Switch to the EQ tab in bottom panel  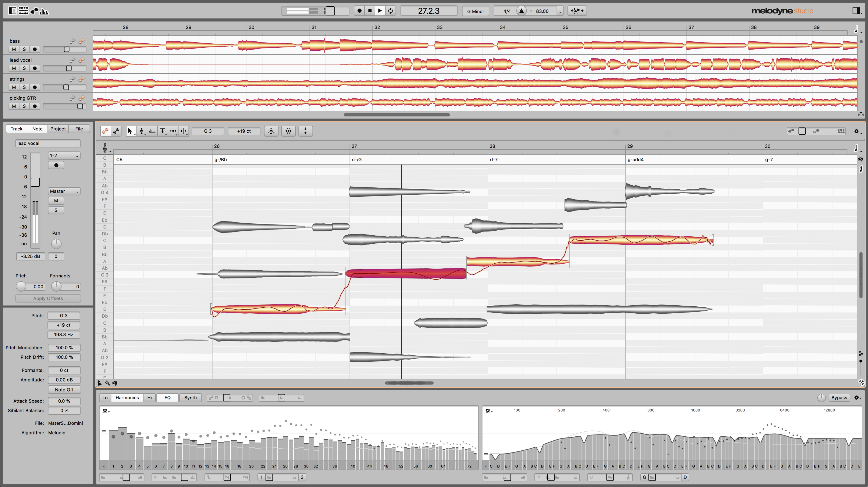pos(168,398)
